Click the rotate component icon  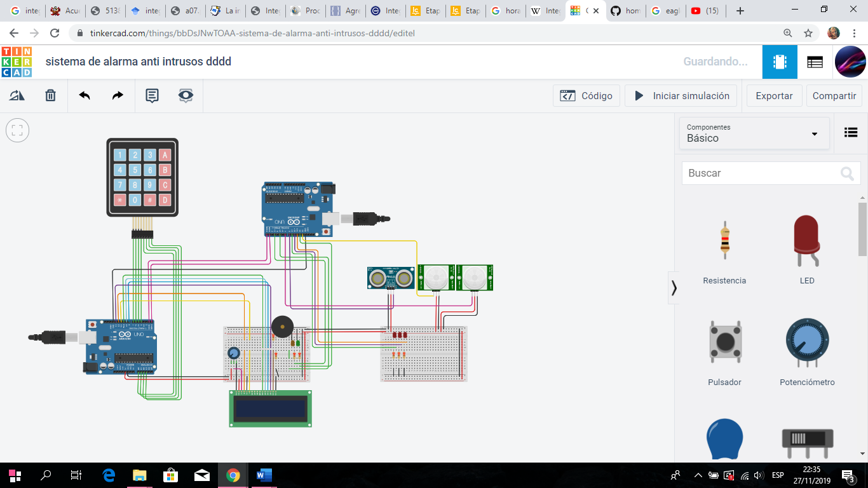point(17,96)
